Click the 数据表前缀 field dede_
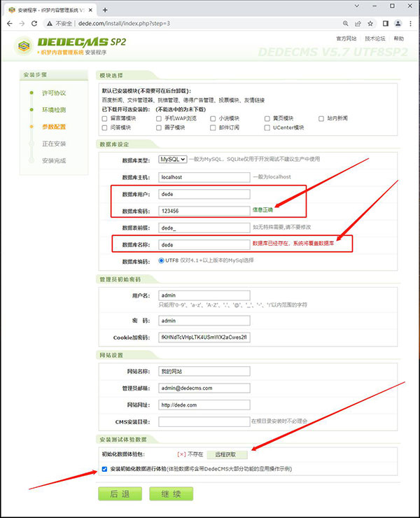This screenshot has width=420, height=518. pos(204,227)
